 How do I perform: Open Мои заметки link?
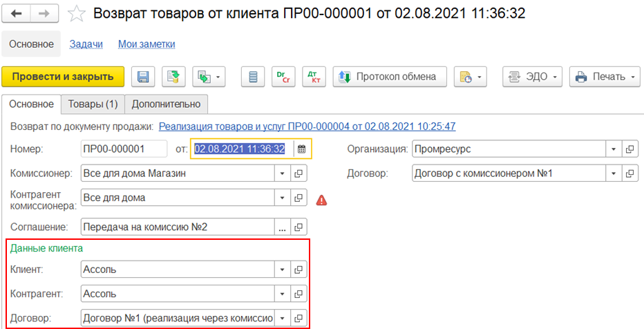tap(146, 44)
